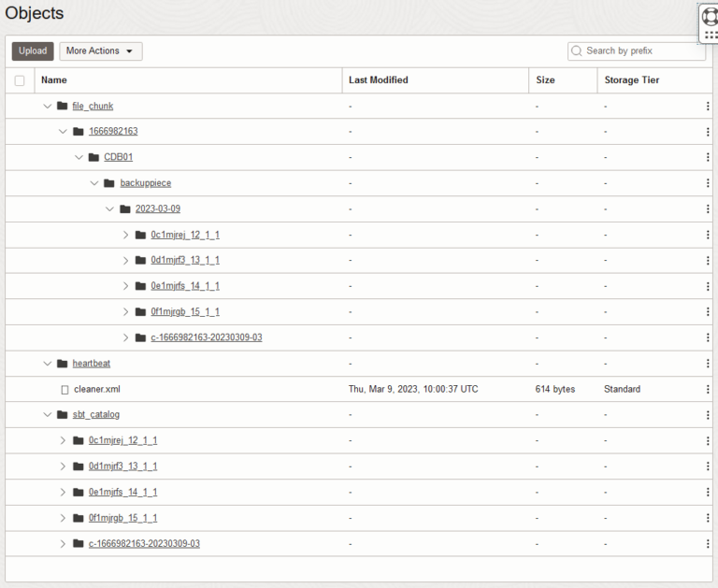Open actions menu for cleaner.xml row
The image size is (718, 588).
pos(708,389)
